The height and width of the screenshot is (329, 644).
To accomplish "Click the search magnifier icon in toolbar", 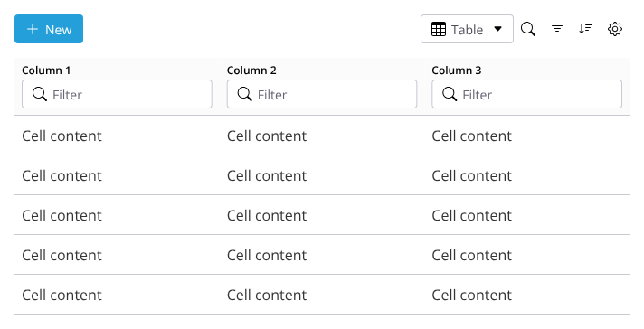I will (528, 29).
